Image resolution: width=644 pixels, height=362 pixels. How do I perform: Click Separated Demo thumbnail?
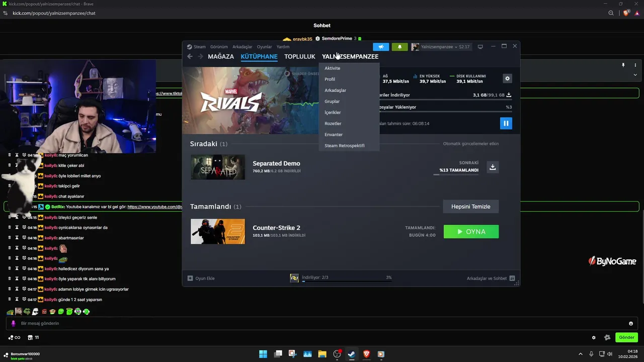point(218,167)
